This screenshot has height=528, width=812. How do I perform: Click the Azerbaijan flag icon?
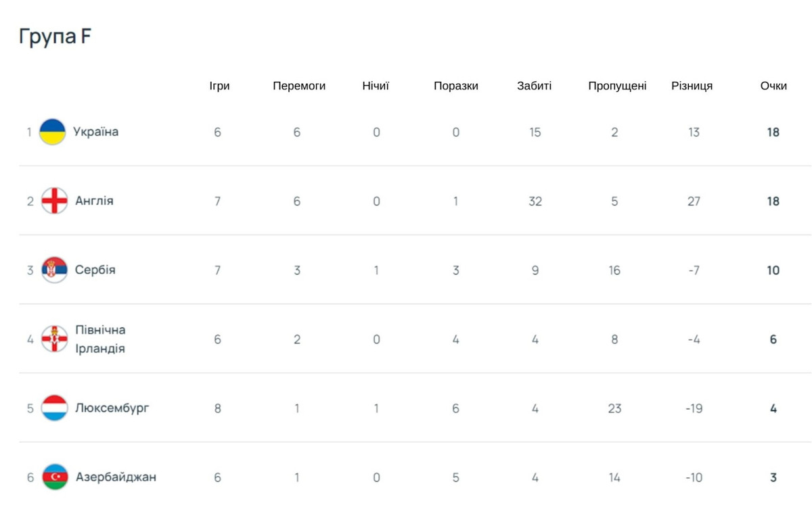click(54, 477)
